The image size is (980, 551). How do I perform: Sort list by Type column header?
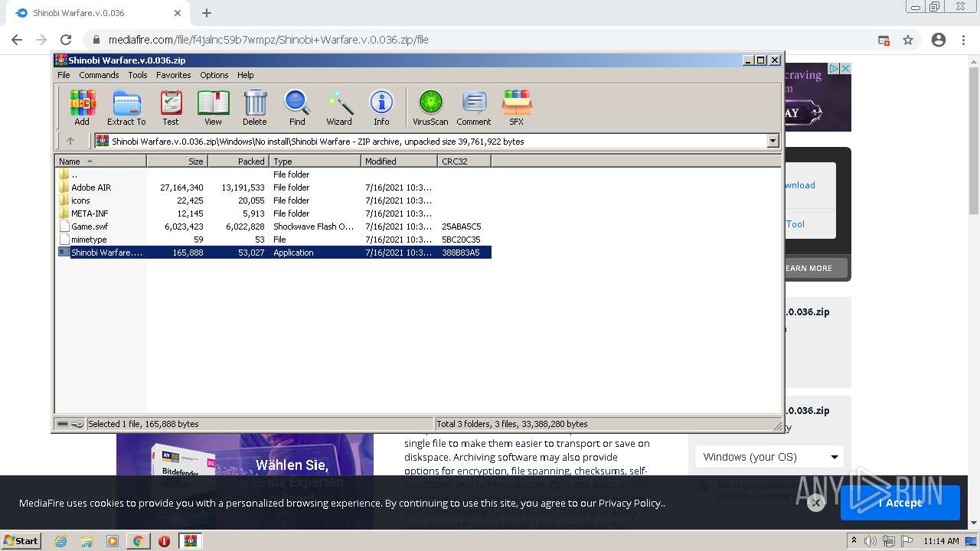pyautogui.click(x=315, y=161)
